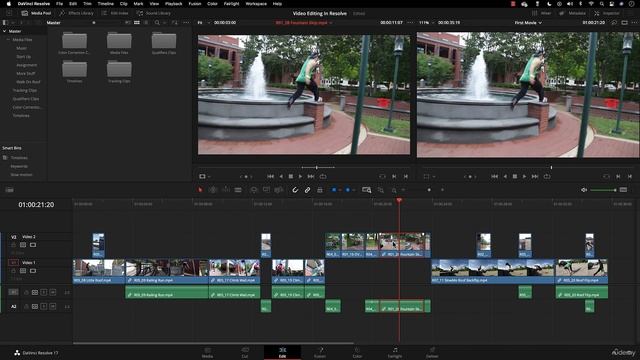The image size is (640, 360).
Task: Show the Edit Index panel
Action: [115, 13]
